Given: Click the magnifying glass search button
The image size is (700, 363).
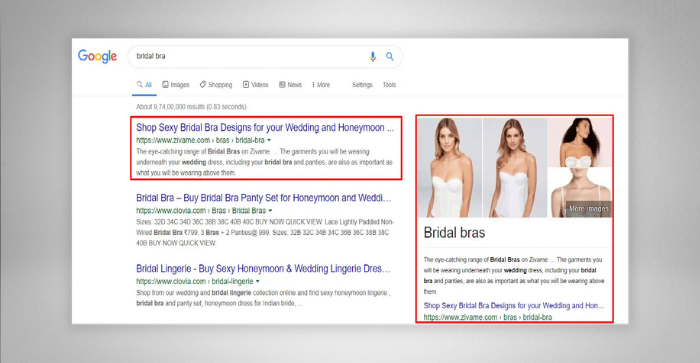Looking at the screenshot, I should [x=390, y=56].
